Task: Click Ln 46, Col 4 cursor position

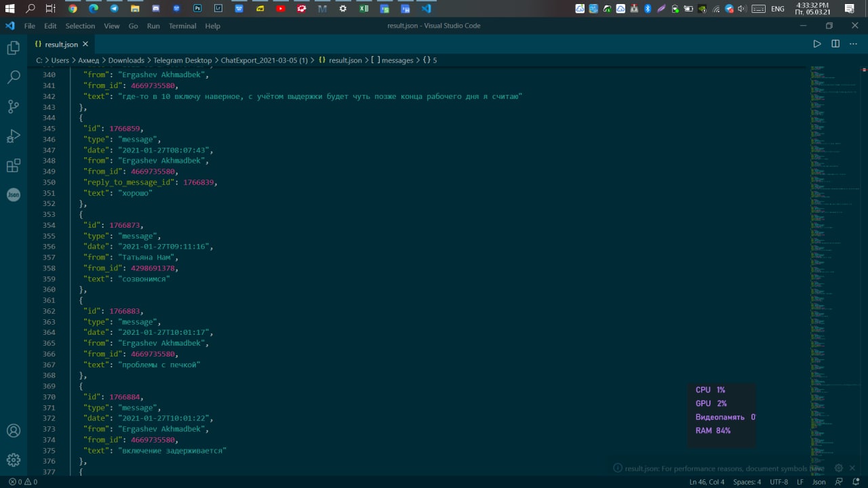Action: coord(707,482)
